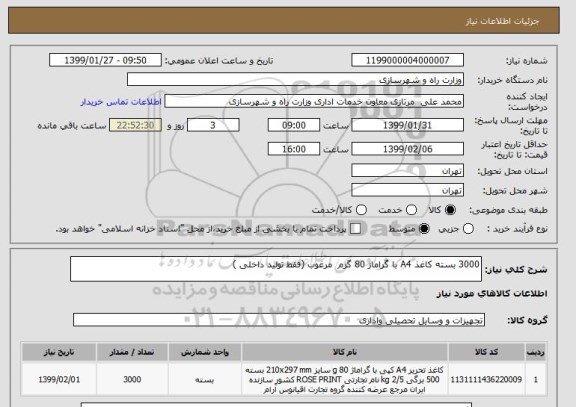
Task: Click the تاریخ نیاز column header
Action: 59,352
